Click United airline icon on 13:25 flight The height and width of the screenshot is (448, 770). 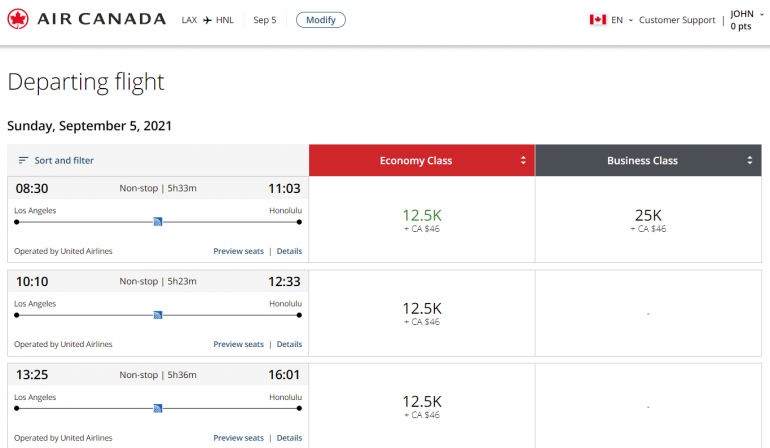pyautogui.click(x=158, y=408)
